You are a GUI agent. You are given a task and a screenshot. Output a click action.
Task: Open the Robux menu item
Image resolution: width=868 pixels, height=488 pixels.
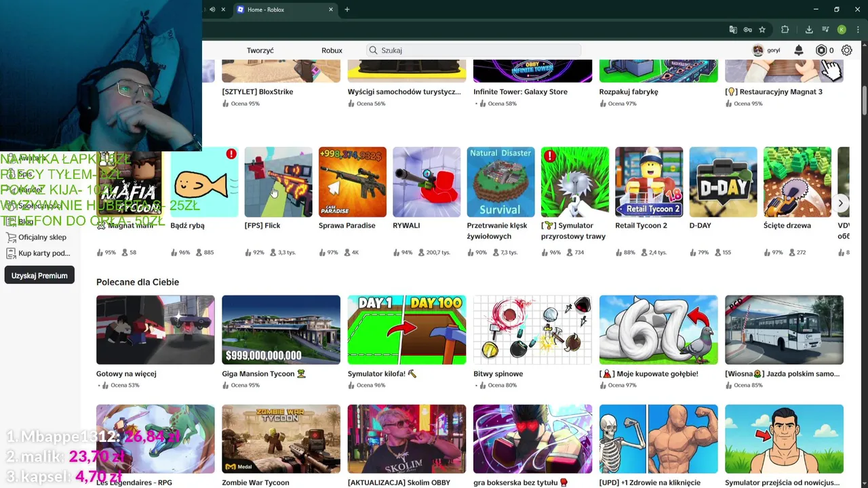click(332, 50)
